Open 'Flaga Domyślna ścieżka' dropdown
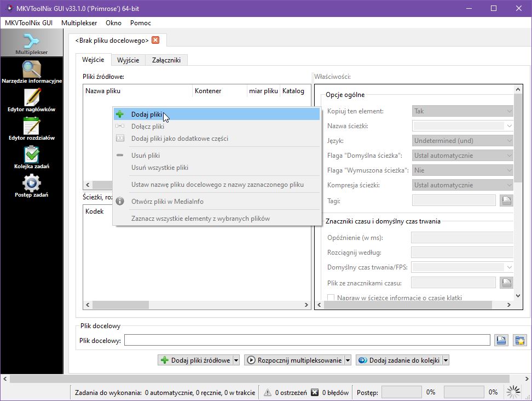The width and height of the screenshot is (532, 401). tap(462, 156)
